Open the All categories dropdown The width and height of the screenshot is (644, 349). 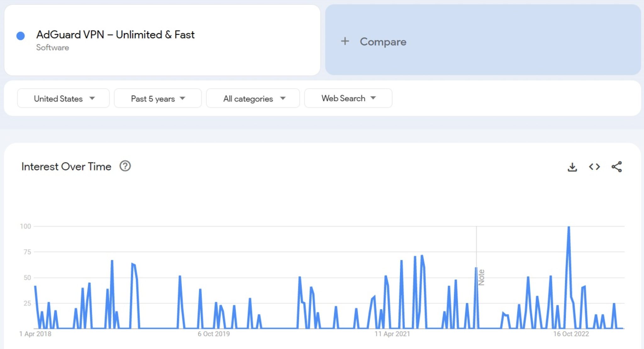(x=253, y=98)
